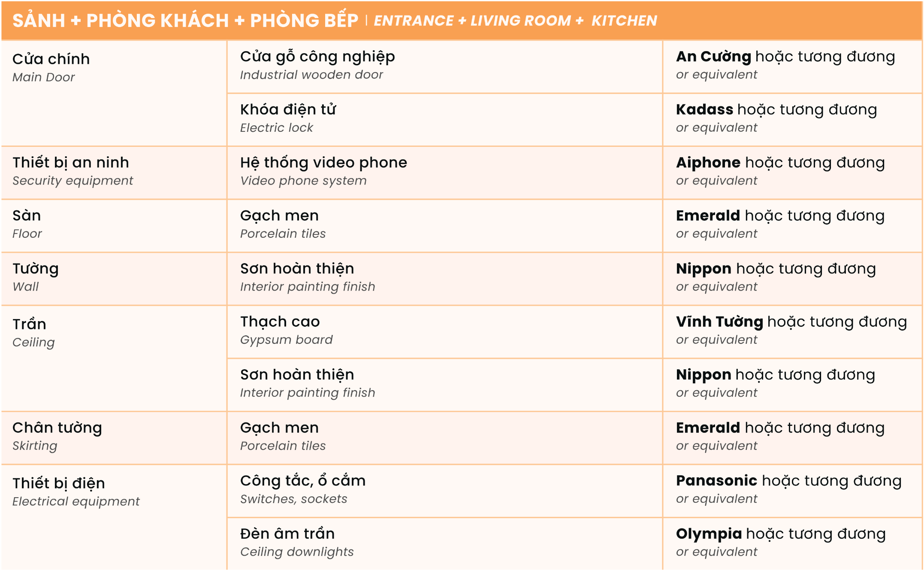Select 'Khóa điện tử' Electric lock entry
The width and height of the screenshot is (924, 571).
[288, 110]
